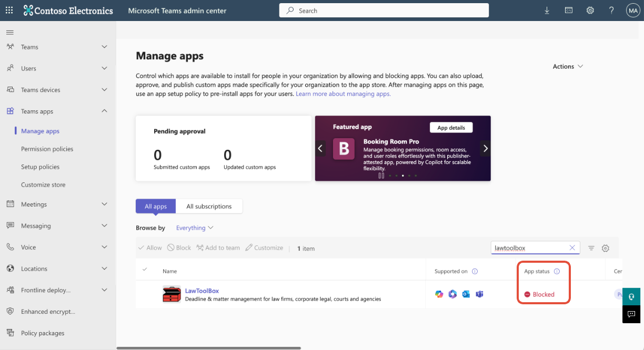Open the headset support widget
The width and height of the screenshot is (644, 350).
[631, 296]
